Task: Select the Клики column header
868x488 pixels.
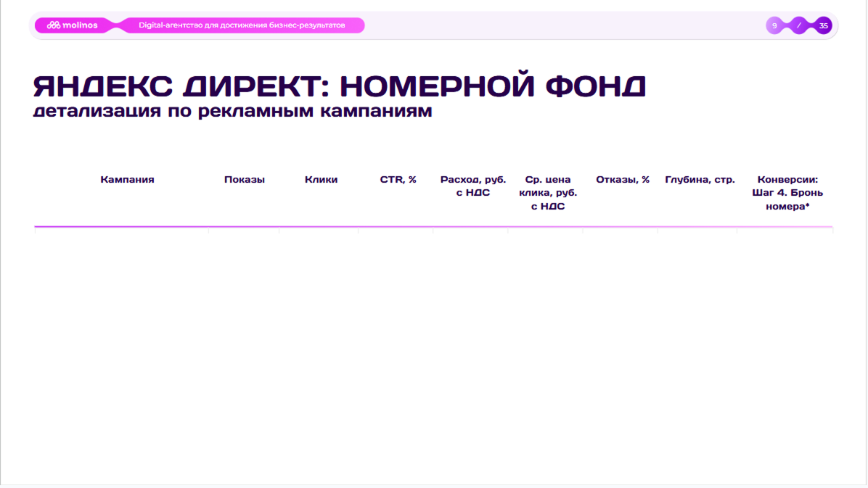Action: (x=321, y=179)
